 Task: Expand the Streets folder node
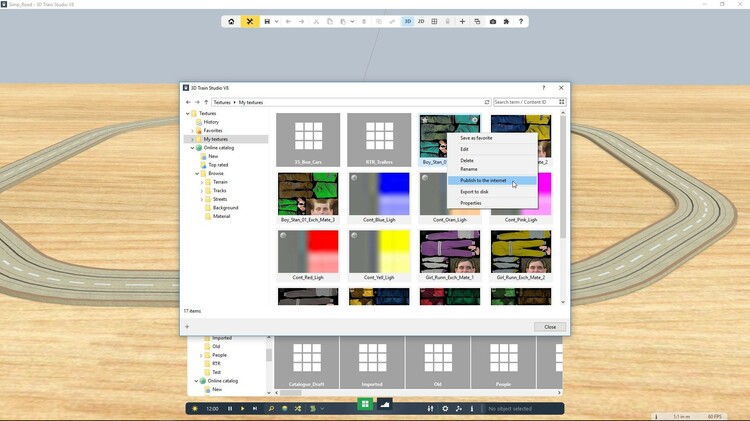click(202, 199)
